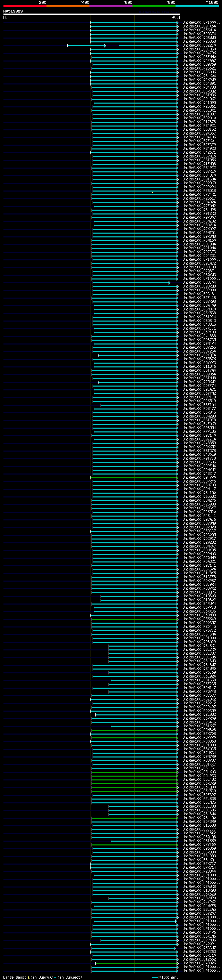
Task: Open hit UniRef100_C0Z2I0
Action: click(x=199, y=45)
